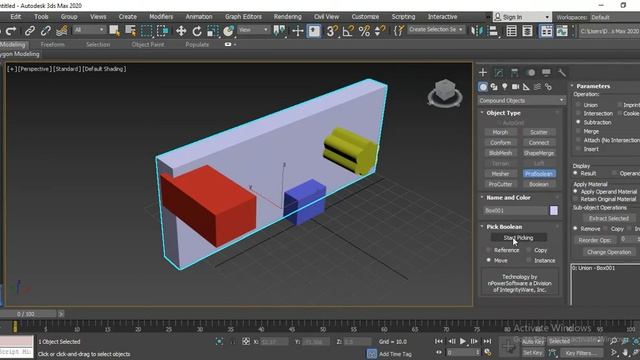The image size is (640, 360).
Task: Click the Redo arrow icon
Action: pyautogui.click(x=11, y=31)
